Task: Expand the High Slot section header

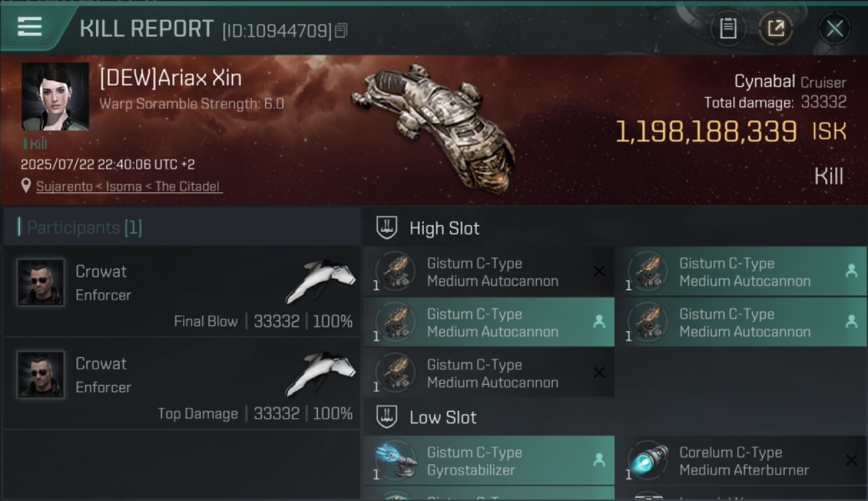Action: (x=614, y=228)
